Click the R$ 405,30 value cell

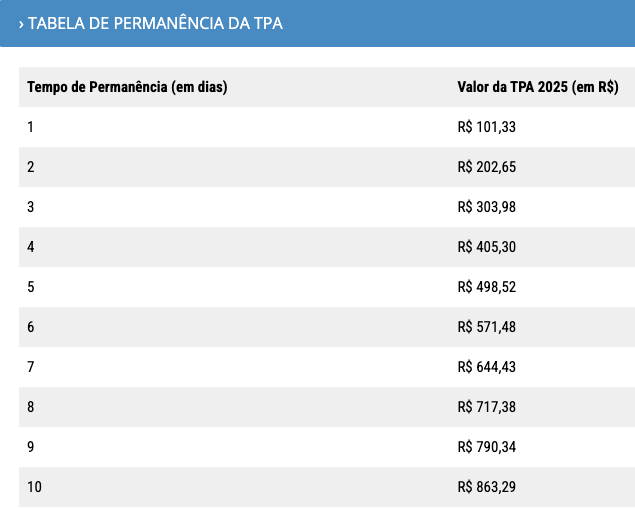click(486, 247)
